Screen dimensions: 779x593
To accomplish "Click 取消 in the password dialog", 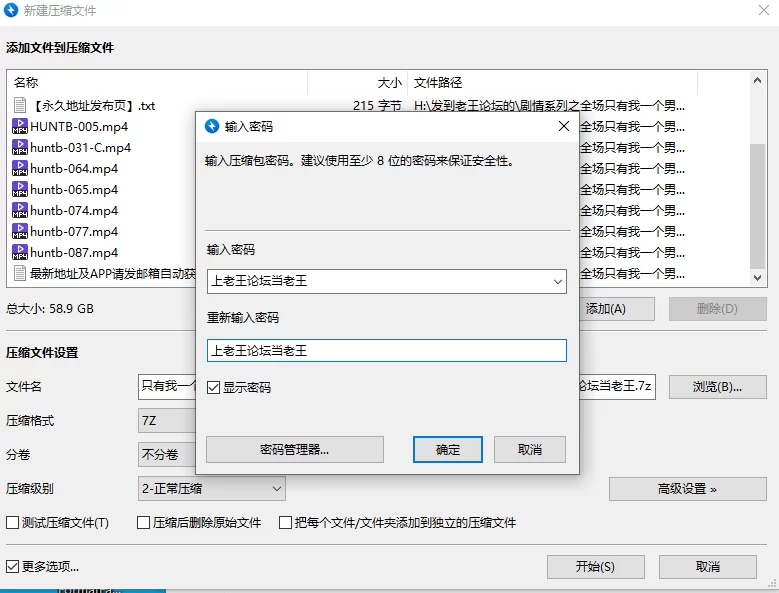I will pos(530,449).
